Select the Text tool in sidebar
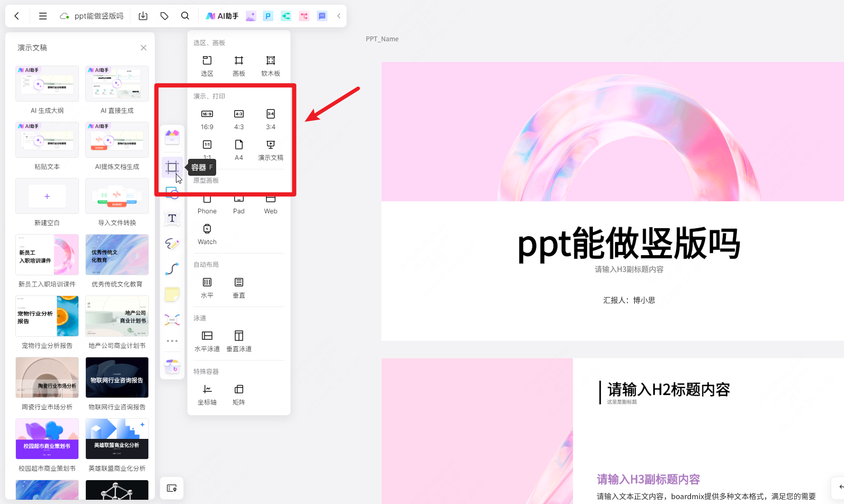Viewport: 844px width, 504px height. 172,218
